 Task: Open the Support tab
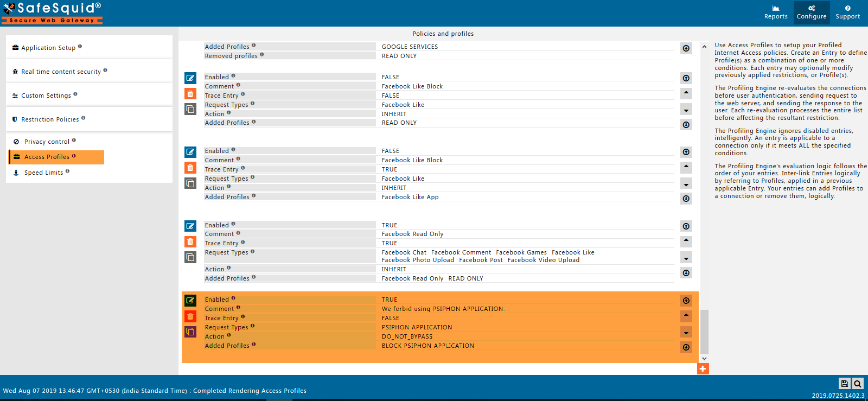tap(847, 12)
